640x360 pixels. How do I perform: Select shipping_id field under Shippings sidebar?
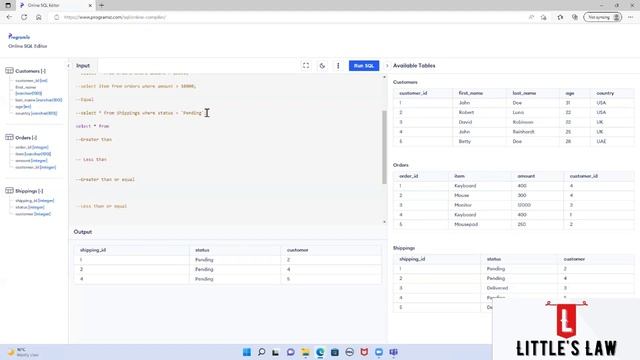tap(35, 200)
